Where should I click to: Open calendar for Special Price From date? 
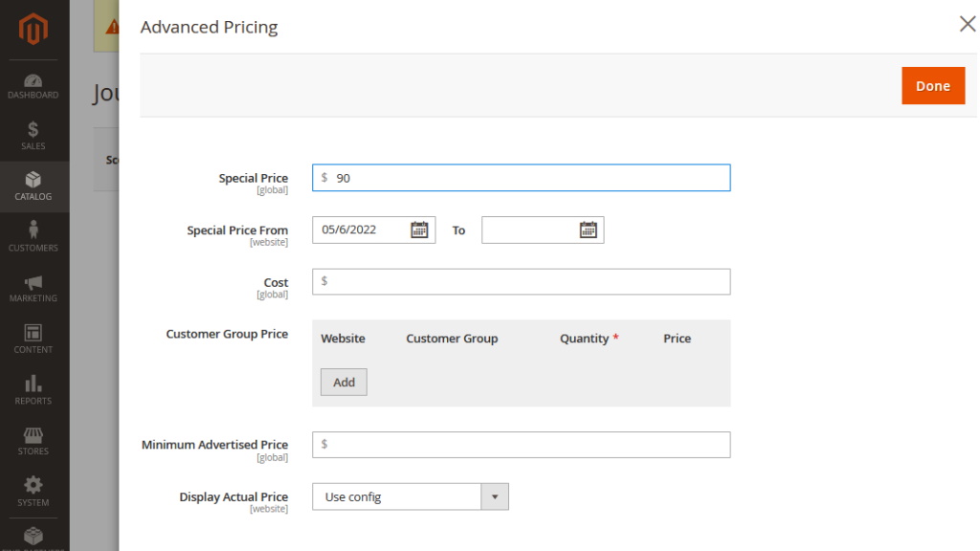click(x=419, y=230)
